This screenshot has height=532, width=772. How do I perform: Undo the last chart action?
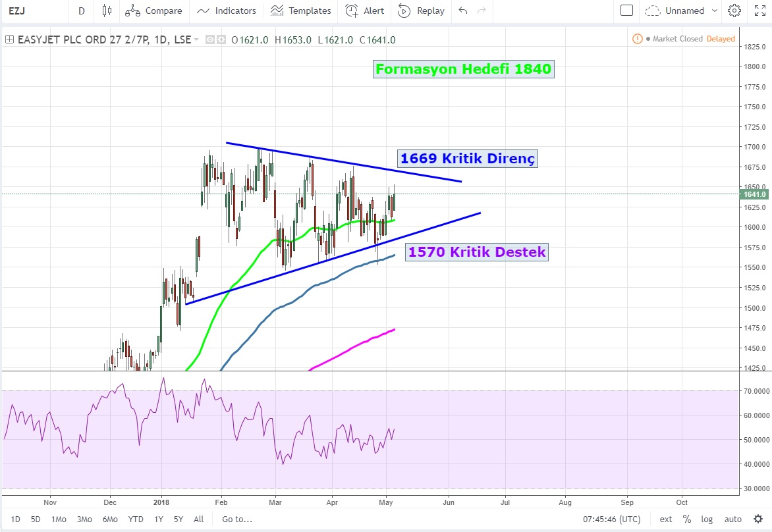click(x=463, y=11)
